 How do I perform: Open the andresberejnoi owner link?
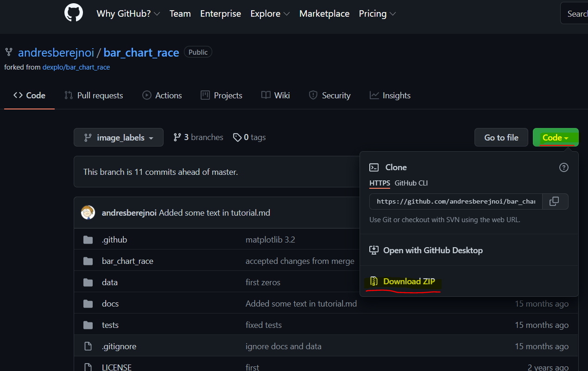click(x=56, y=52)
